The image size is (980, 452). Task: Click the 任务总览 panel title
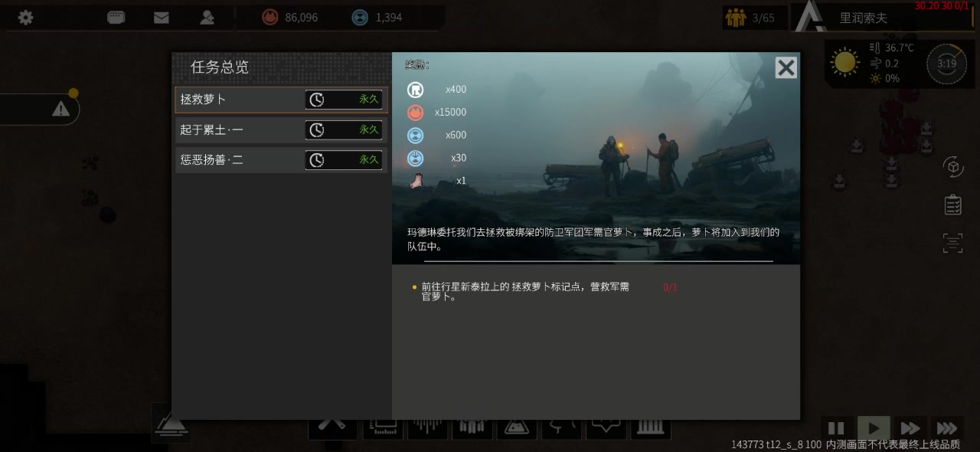(x=220, y=67)
